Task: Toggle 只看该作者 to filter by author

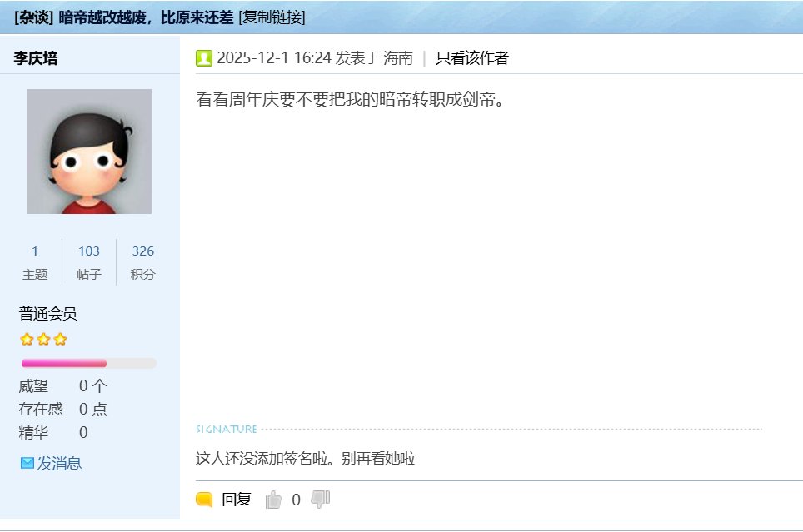Action: pos(471,58)
